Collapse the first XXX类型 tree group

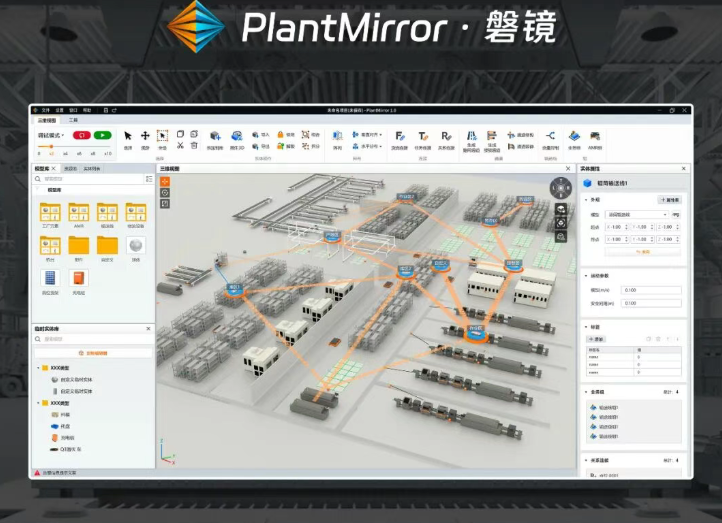(x=38, y=368)
